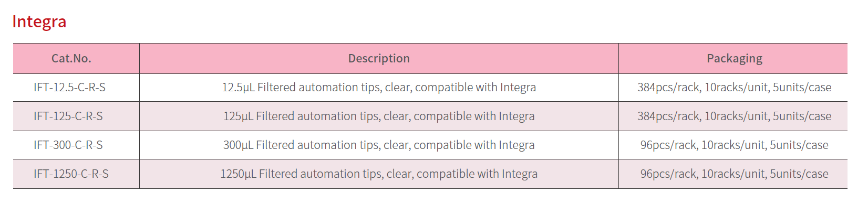The width and height of the screenshot is (868, 214).
Task: Click the word Integra in 12.5µL description
Action: [518, 88]
